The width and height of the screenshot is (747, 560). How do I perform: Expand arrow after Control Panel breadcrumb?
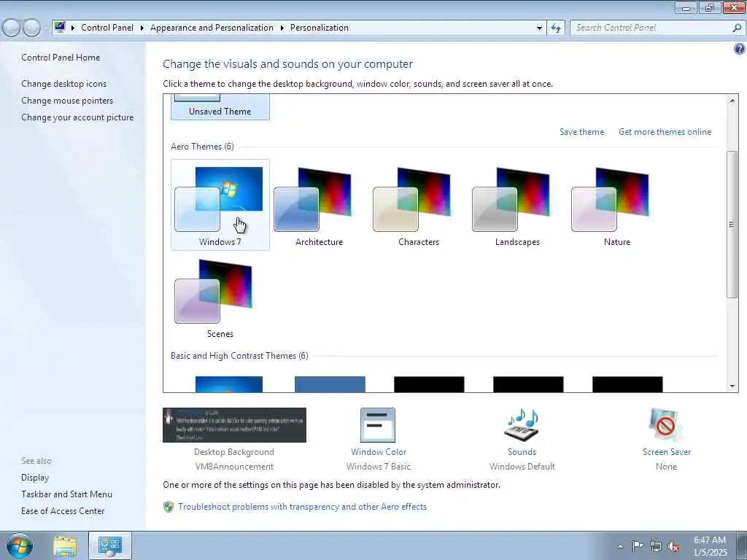pos(142,28)
